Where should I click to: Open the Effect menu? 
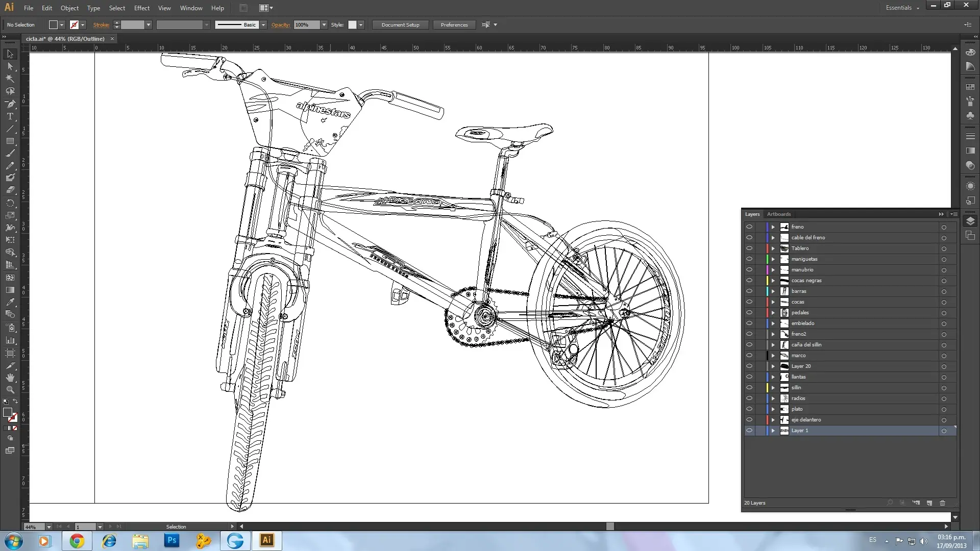(x=141, y=8)
